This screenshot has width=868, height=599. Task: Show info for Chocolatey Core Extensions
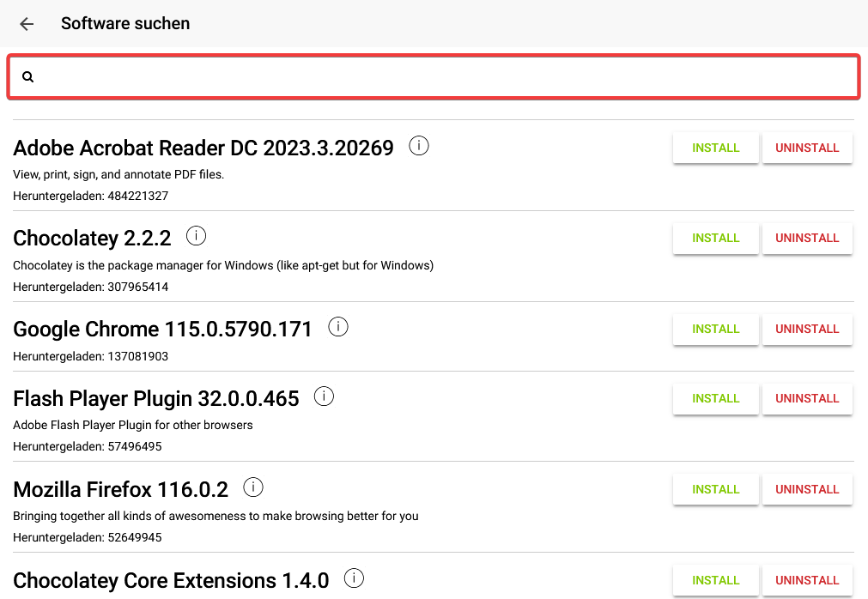[354, 578]
